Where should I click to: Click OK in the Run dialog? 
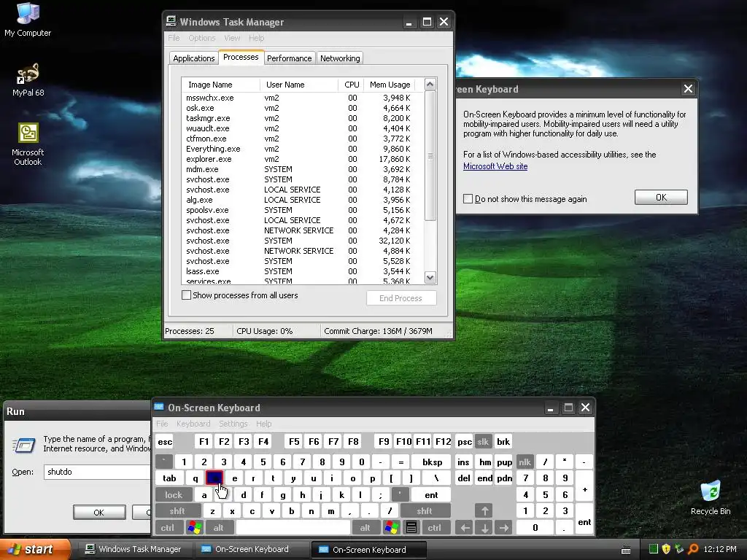point(99,513)
